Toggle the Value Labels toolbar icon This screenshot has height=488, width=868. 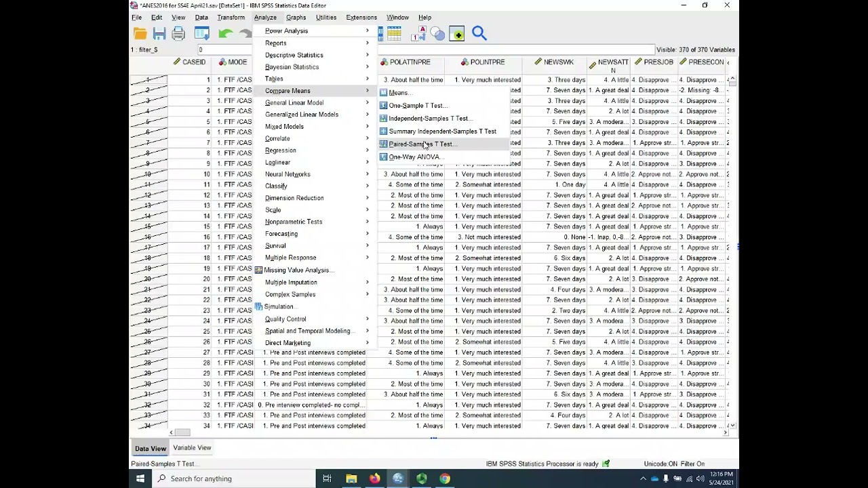[x=418, y=33]
